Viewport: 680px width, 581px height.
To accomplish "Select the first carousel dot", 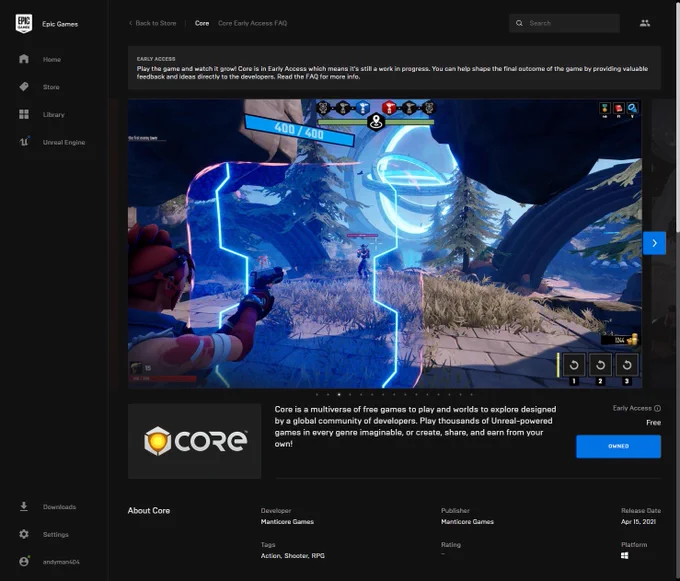I will pyautogui.click(x=317, y=395).
